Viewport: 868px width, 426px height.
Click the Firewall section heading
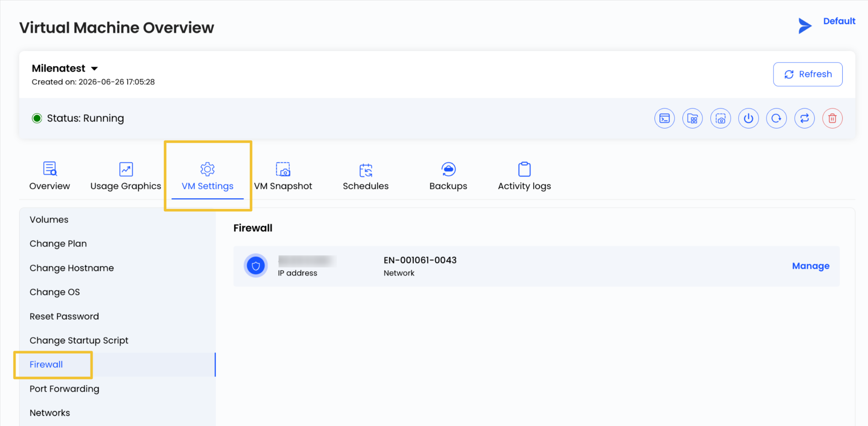[x=253, y=228]
